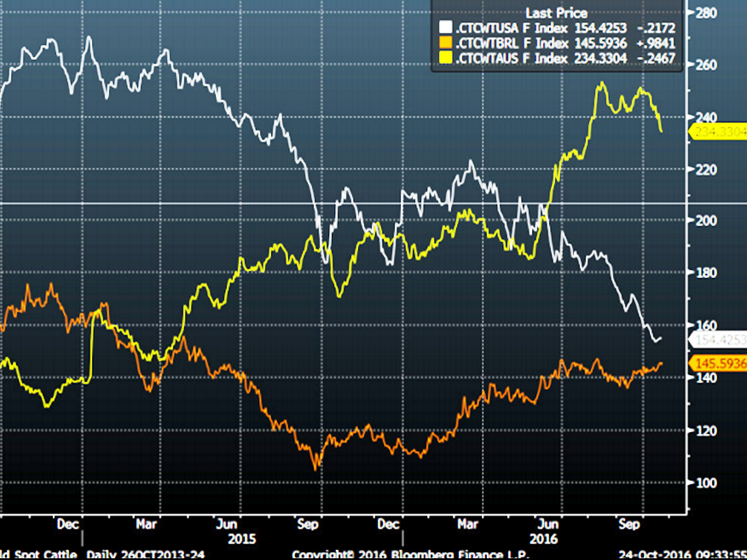The width and height of the screenshot is (747, 560).
Task: Select the .CTCWTUSA F Index legend entry
Action: (x=558, y=28)
